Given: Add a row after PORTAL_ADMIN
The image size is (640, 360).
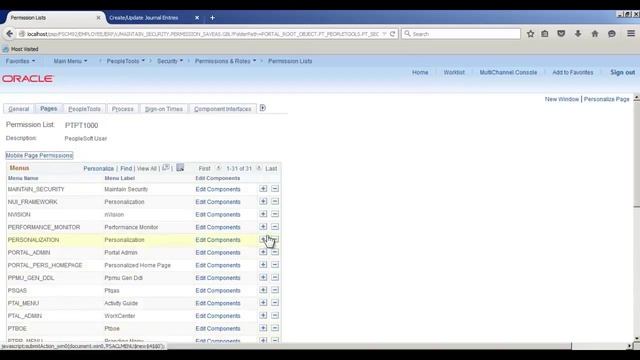Looking at the screenshot, I should pyautogui.click(x=263, y=252).
